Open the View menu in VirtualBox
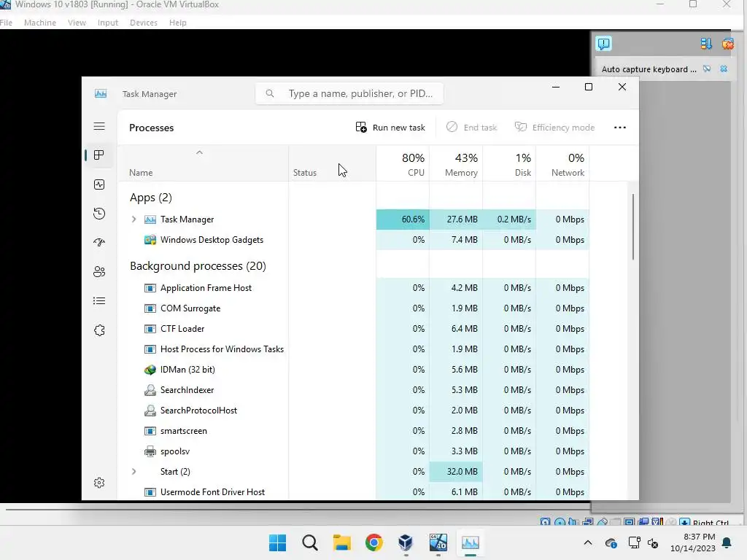747x560 pixels. pos(77,23)
